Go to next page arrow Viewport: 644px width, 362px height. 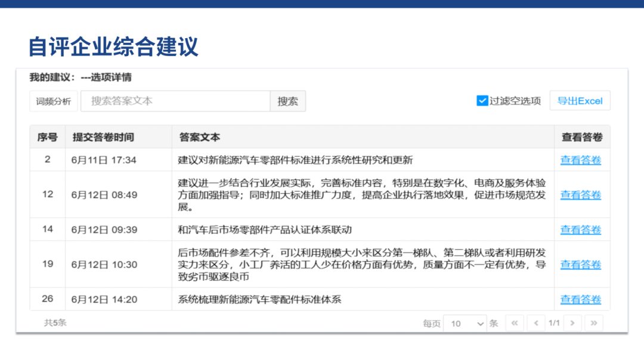[572, 323]
